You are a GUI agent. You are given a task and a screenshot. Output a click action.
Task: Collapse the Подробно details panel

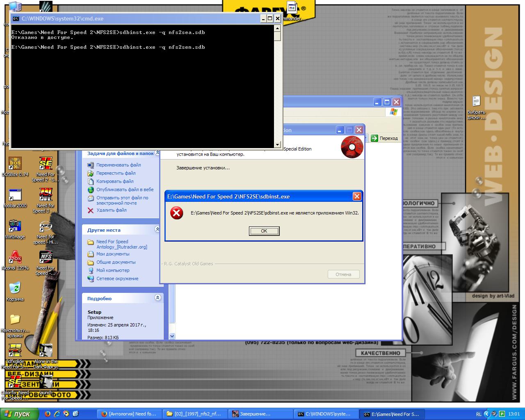[x=157, y=298]
